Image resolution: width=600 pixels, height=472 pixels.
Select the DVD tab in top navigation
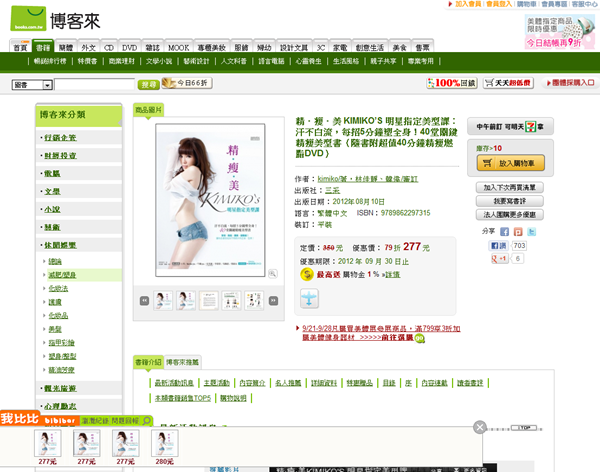point(129,47)
